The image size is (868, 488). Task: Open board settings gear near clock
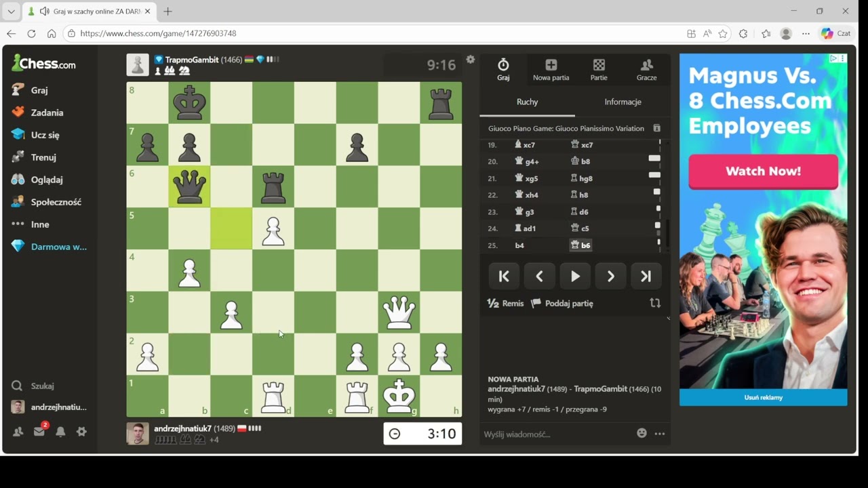coord(471,60)
